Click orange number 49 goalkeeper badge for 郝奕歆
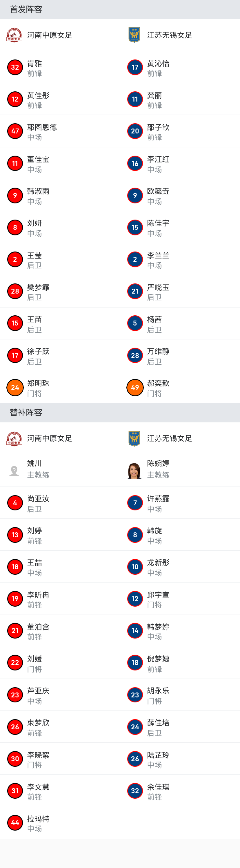 pos(135,388)
